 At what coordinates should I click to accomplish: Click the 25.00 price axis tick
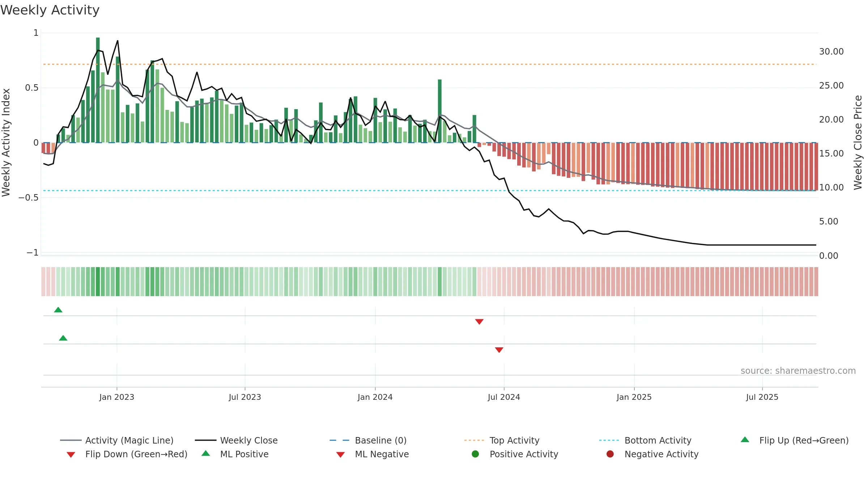[831, 86]
